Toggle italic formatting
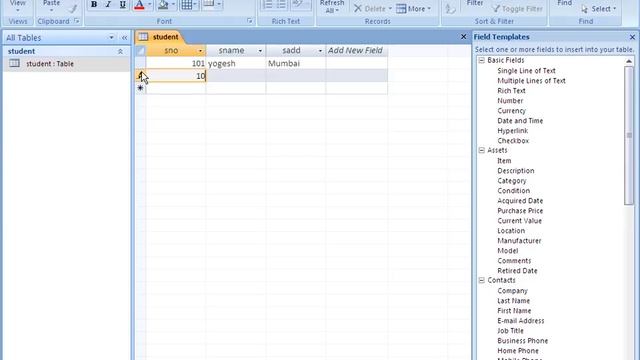The width and height of the screenshot is (640, 360). coord(108,4)
